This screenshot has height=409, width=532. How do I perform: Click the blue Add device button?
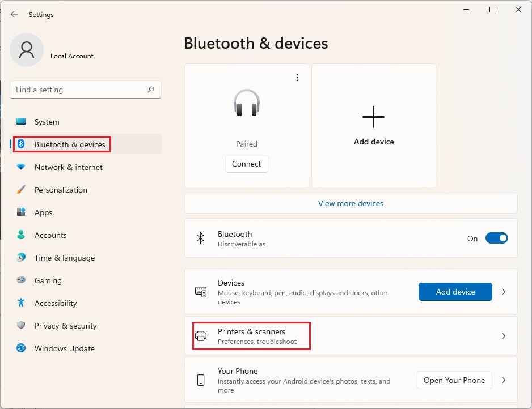point(455,292)
